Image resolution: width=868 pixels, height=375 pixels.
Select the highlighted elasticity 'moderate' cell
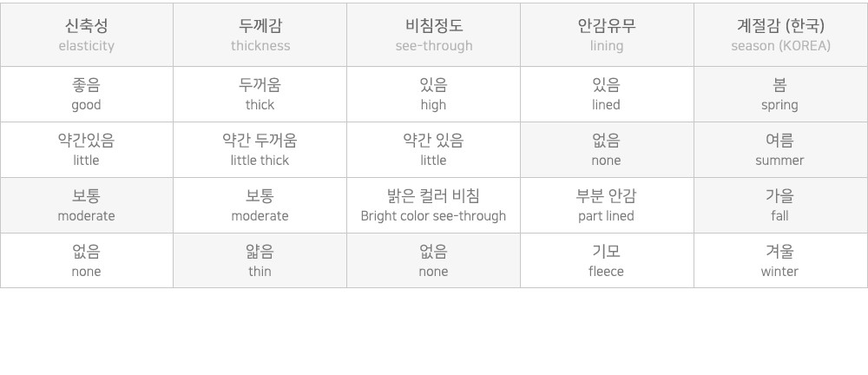pyautogui.click(x=86, y=205)
